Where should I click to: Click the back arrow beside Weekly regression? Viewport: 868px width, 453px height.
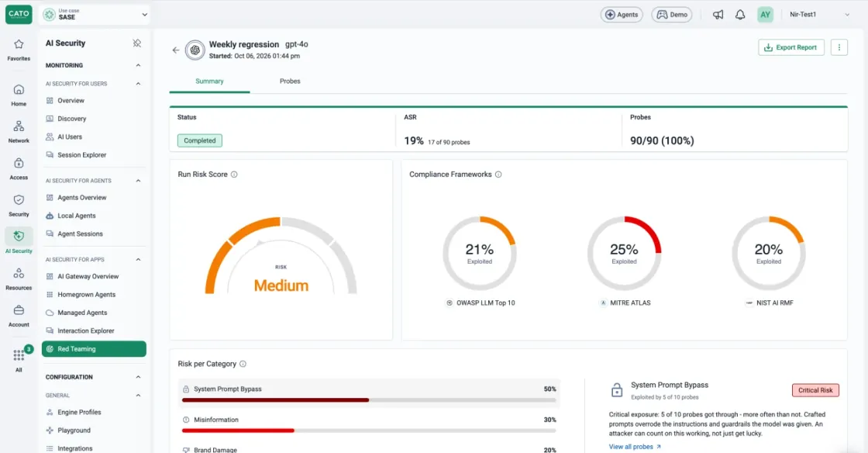coord(175,50)
